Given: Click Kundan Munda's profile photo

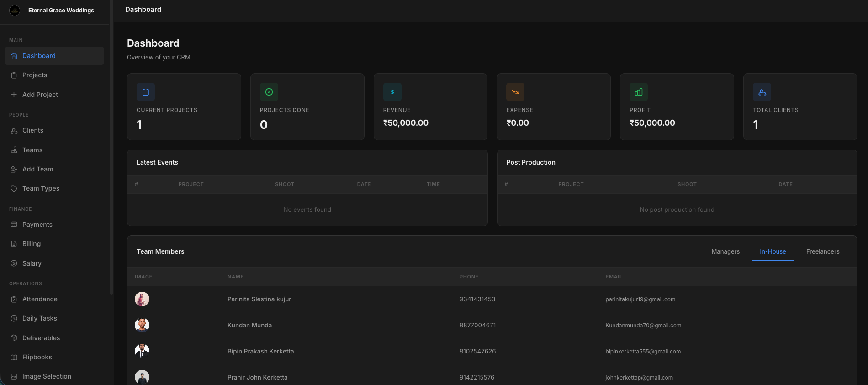Looking at the screenshot, I should (x=142, y=325).
